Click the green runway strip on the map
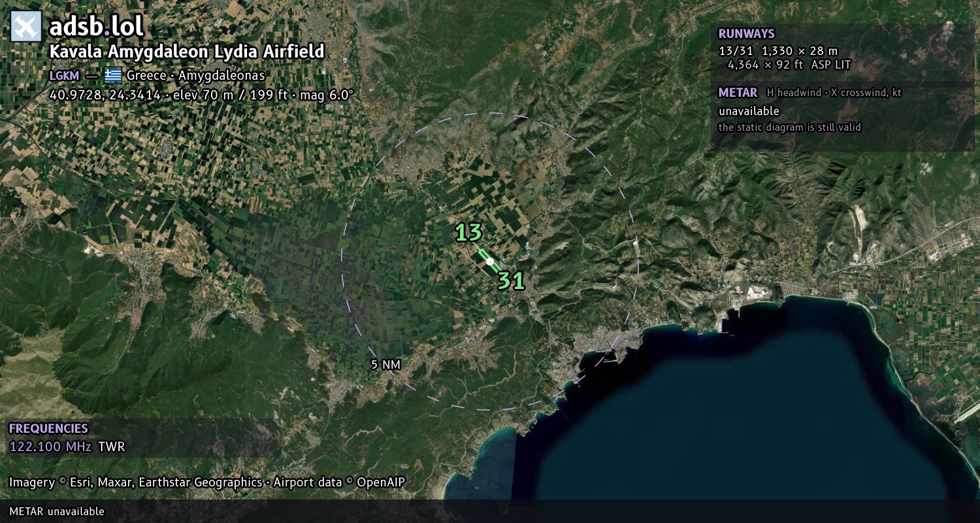 [490, 261]
